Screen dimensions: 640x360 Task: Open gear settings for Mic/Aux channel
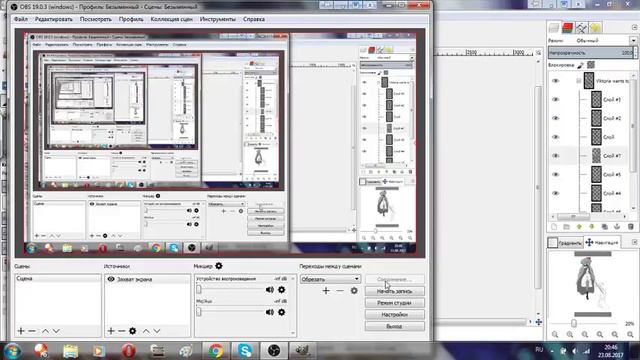click(x=282, y=312)
